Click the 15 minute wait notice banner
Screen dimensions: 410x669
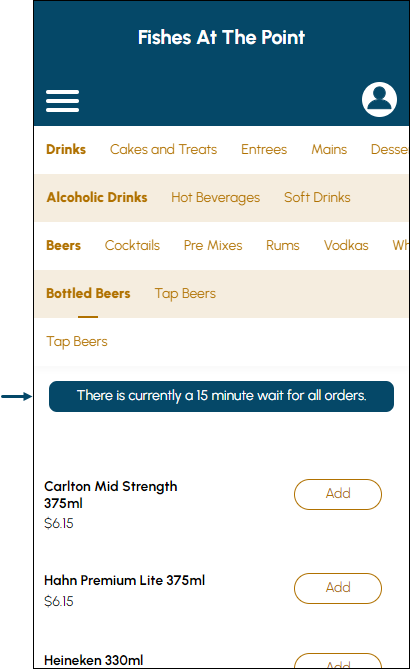(x=221, y=396)
